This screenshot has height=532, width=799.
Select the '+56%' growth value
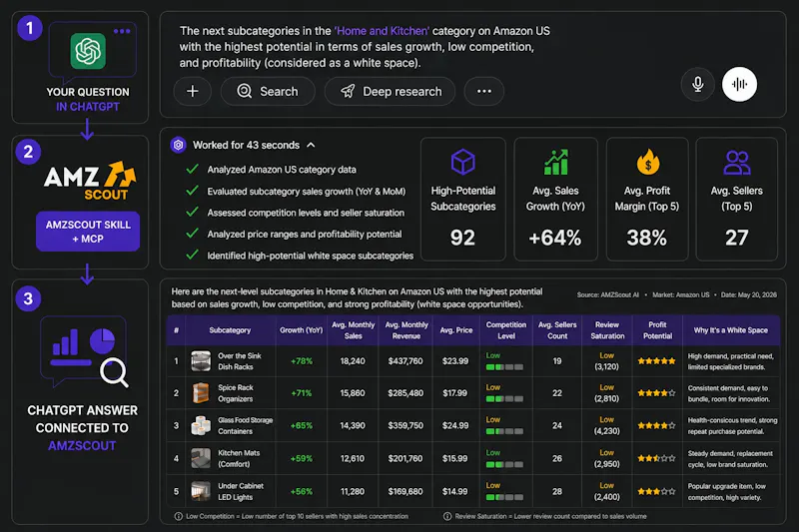(302, 491)
